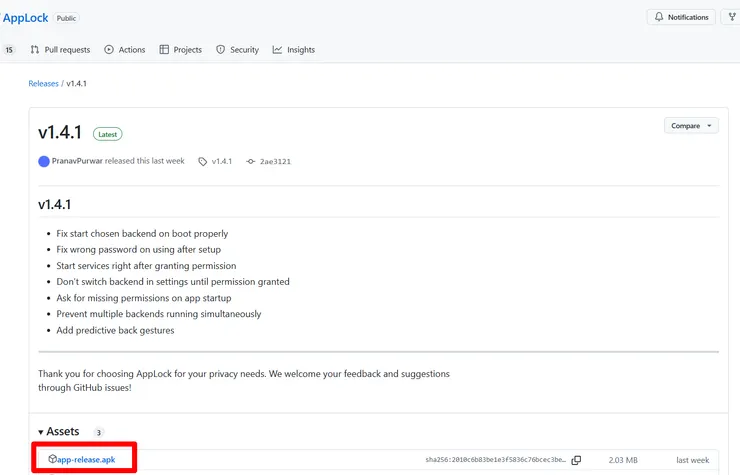Click PranavPurwar's avatar image
The width and height of the screenshot is (740, 475).
(x=44, y=161)
